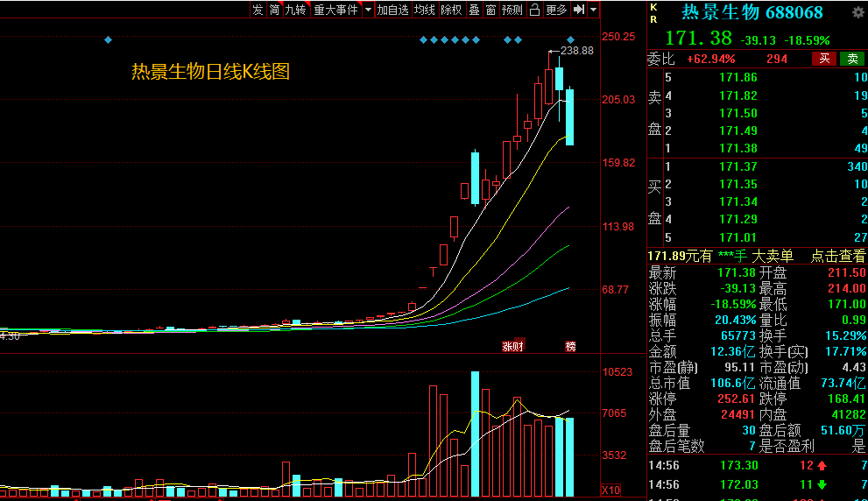Click the 换手 value 15.29%
The height and width of the screenshot is (501, 868).
pos(845,336)
